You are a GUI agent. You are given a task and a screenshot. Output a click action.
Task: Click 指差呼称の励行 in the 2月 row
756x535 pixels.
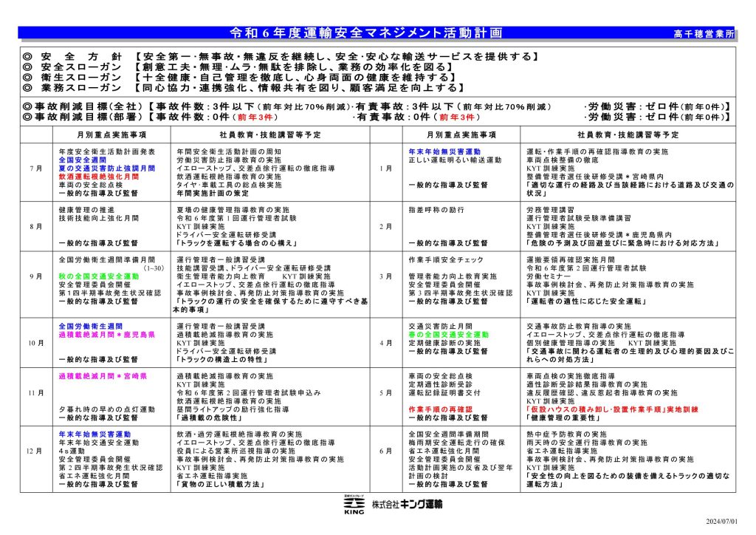click(x=436, y=210)
